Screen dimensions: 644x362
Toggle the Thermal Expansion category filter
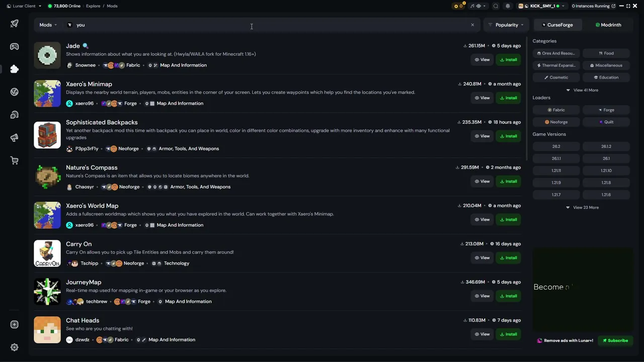tap(556, 65)
